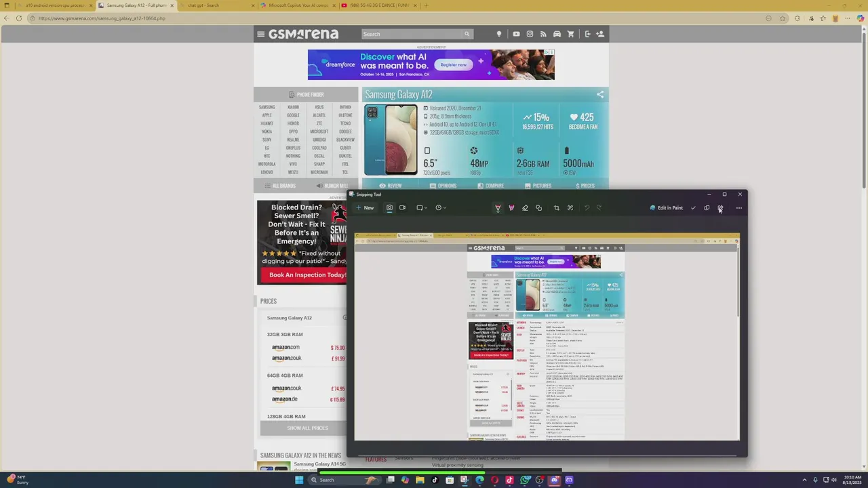Open Text actions in Snipping Tool
This screenshot has width=868, height=488.
click(x=570, y=208)
